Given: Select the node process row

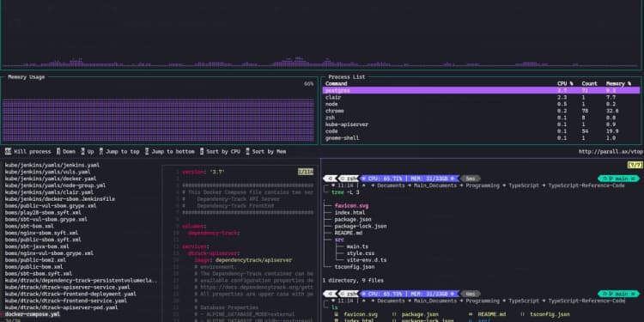Looking at the screenshot, I should (x=481, y=104).
